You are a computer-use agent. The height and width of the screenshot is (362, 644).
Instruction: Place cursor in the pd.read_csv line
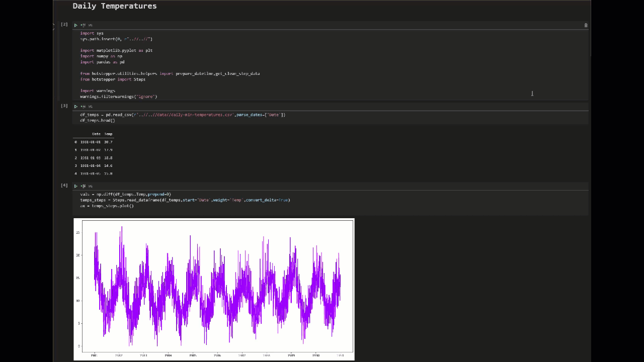[183, 115]
